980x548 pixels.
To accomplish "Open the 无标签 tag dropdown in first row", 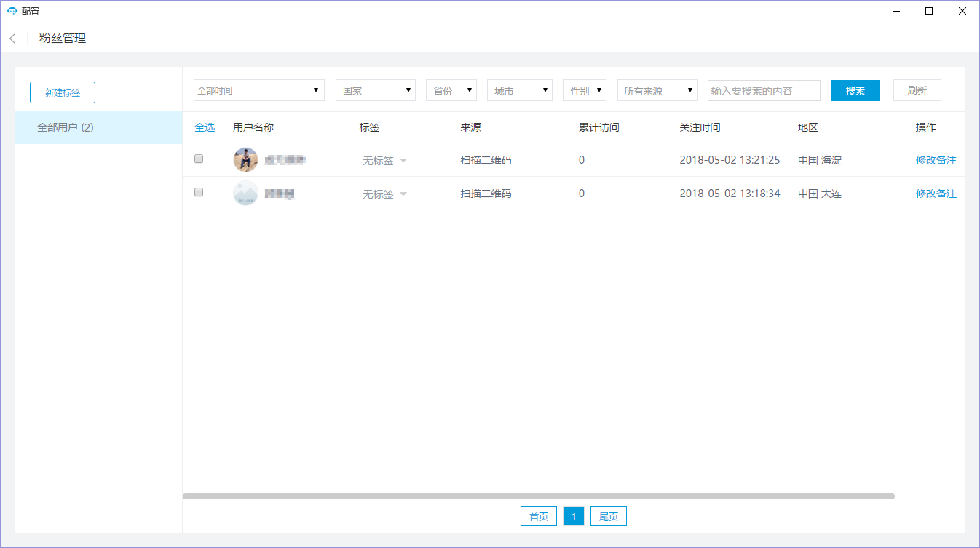I will pos(385,161).
